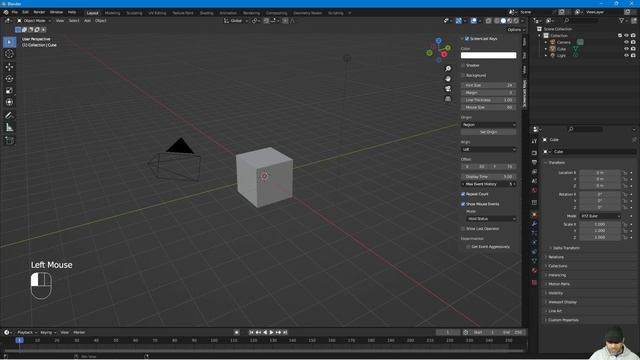Click the navigation gizmo red X axis

444,54
